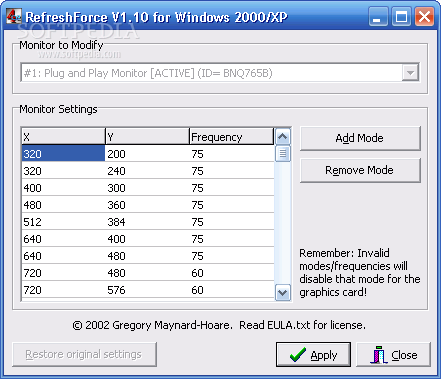The height and width of the screenshot is (379, 441).
Task: Select the 512 x 384 mode row
Action: (148, 222)
